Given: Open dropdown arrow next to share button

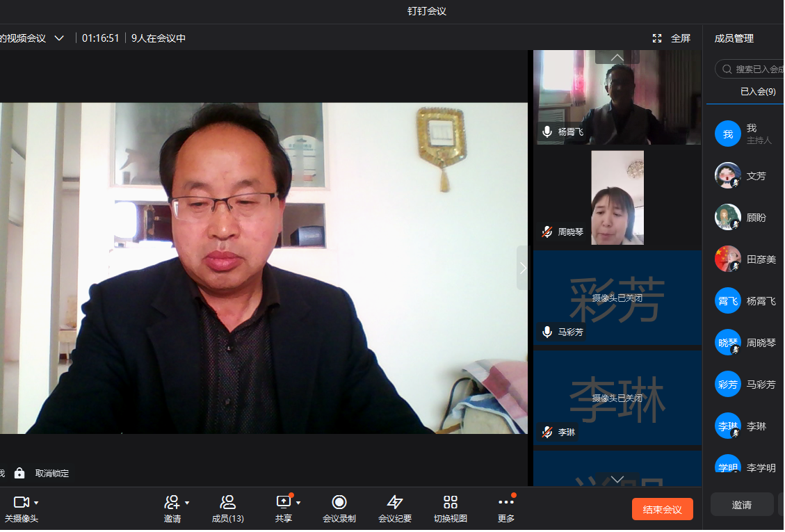Looking at the screenshot, I should pyautogui.click(x=298, y=503).
